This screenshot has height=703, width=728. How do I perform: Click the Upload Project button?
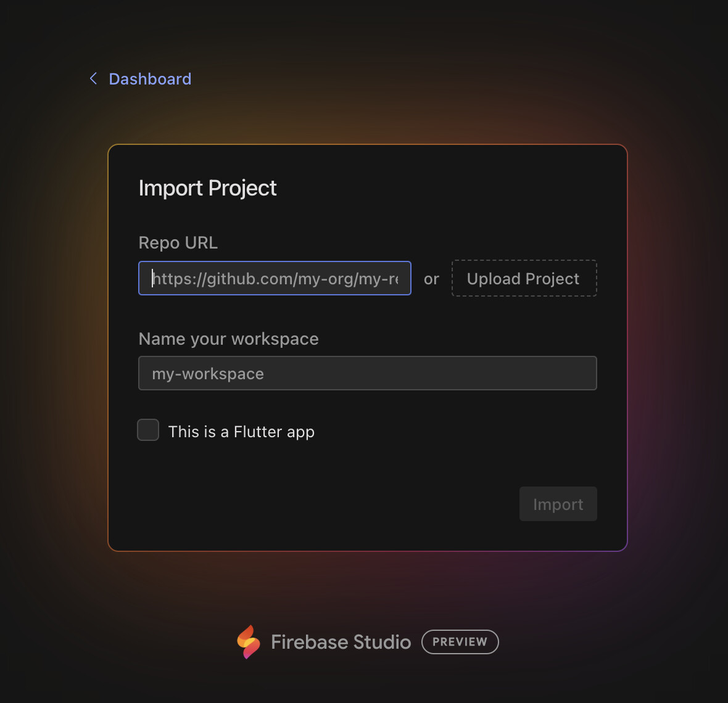click(524, 278)
